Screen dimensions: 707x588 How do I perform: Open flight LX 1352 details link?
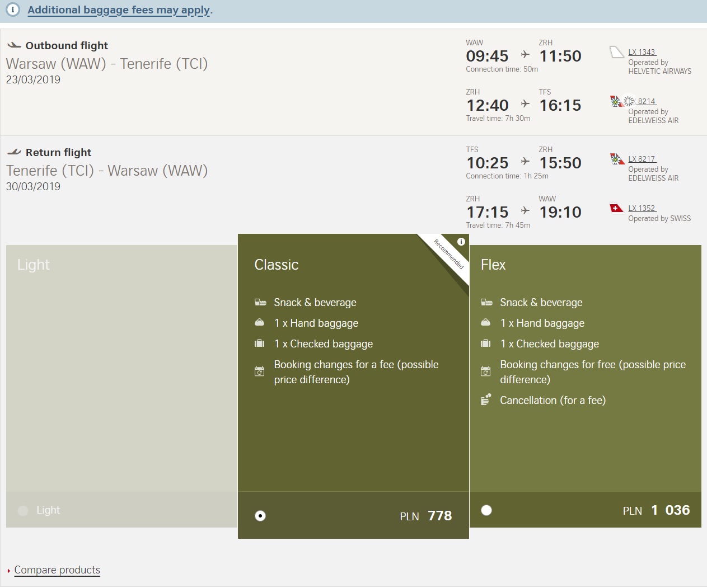tap(642, 208)
